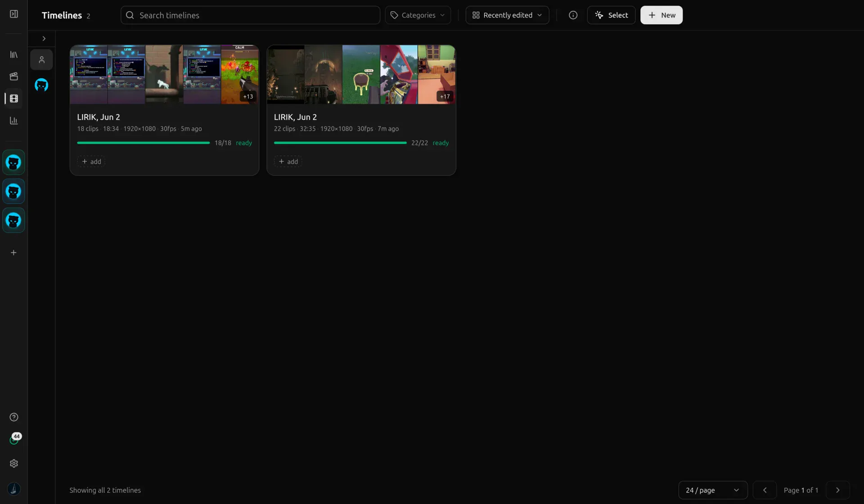Open thumbnail strip of 22 clips timeline
The image size is (864, 504).
click(361, 75)
